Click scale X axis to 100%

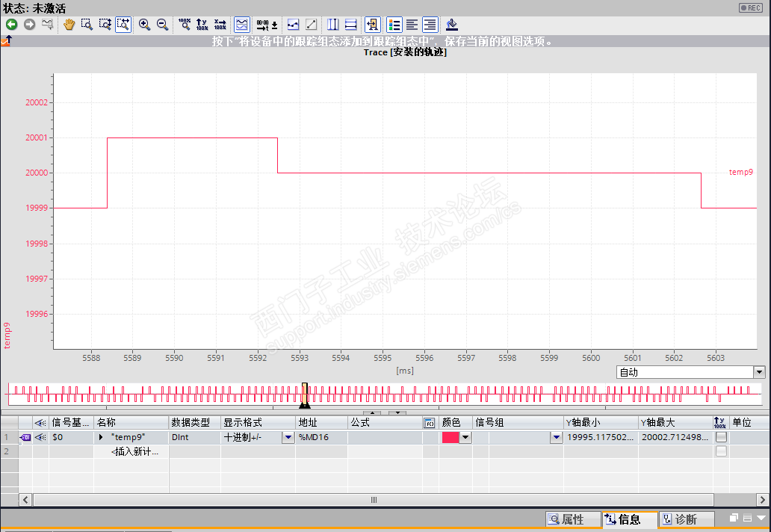(220, 24)
